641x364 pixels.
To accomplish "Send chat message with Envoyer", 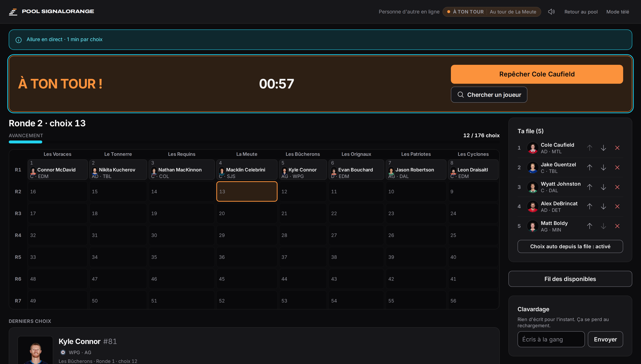I will click(x=605, y=339).
